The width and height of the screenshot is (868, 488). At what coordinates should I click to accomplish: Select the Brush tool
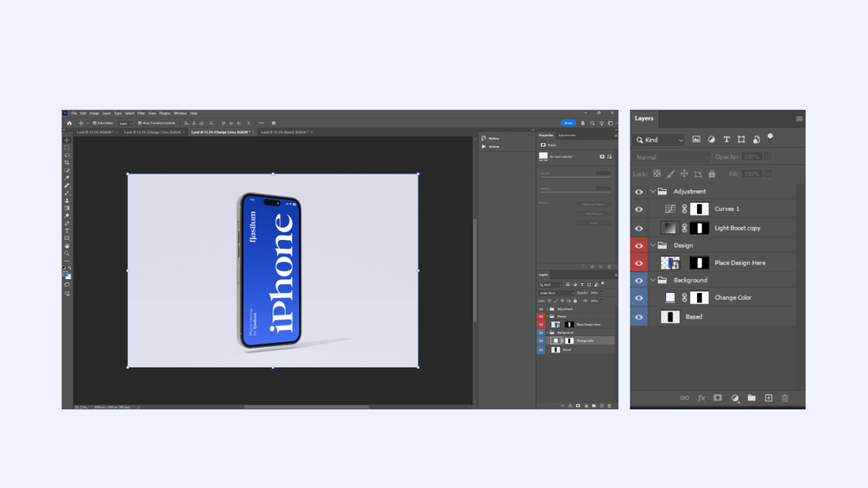(67, 193)
